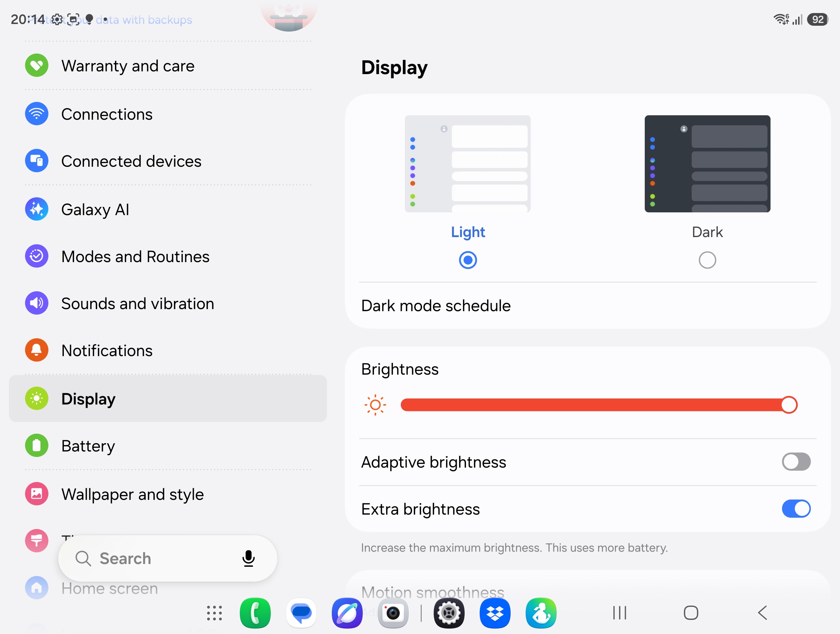
Task: Tap the Sounds and vibration speaker icon
Action: (36, 303)
